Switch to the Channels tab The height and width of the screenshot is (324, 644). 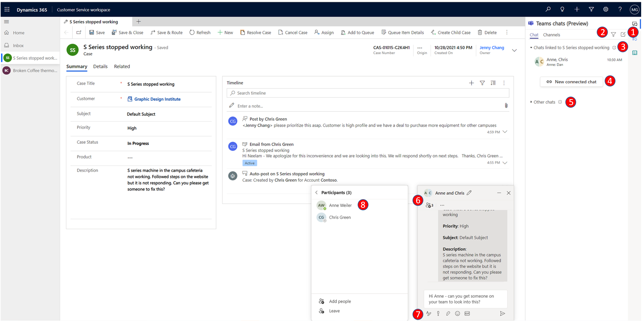pos(552,35)
